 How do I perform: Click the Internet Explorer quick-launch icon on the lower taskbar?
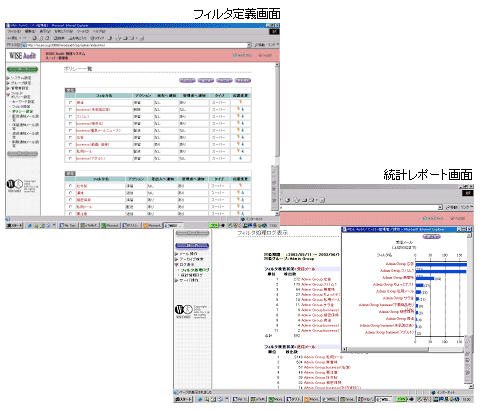point(200,399)
